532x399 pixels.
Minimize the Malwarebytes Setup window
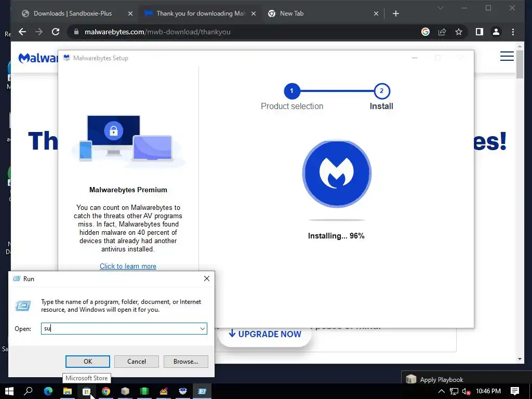click(415, 58)
